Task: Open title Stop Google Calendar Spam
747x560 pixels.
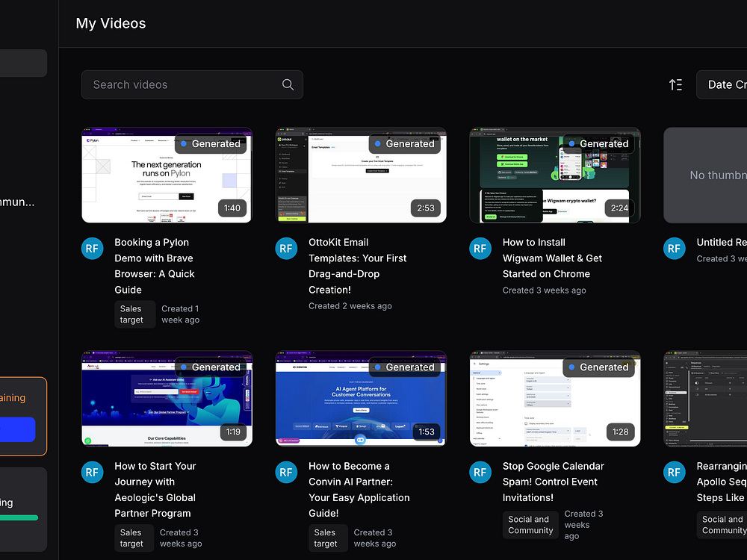Action: [553, 482]
